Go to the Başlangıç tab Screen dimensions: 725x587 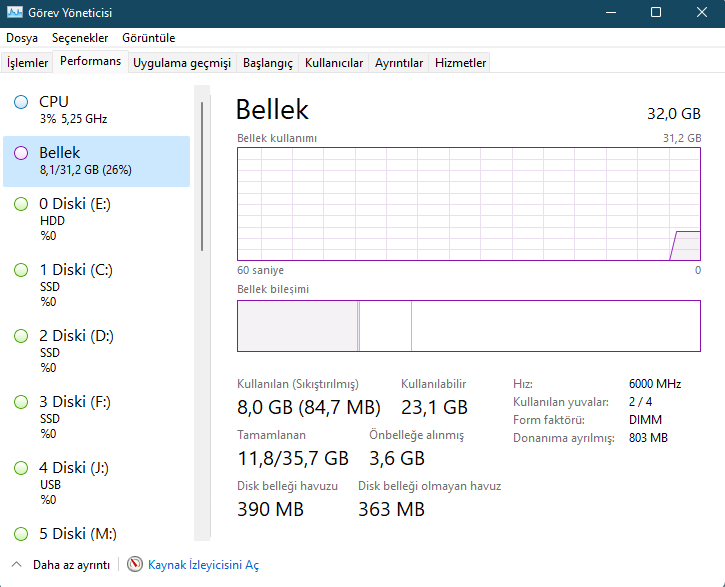coord(268,63)
